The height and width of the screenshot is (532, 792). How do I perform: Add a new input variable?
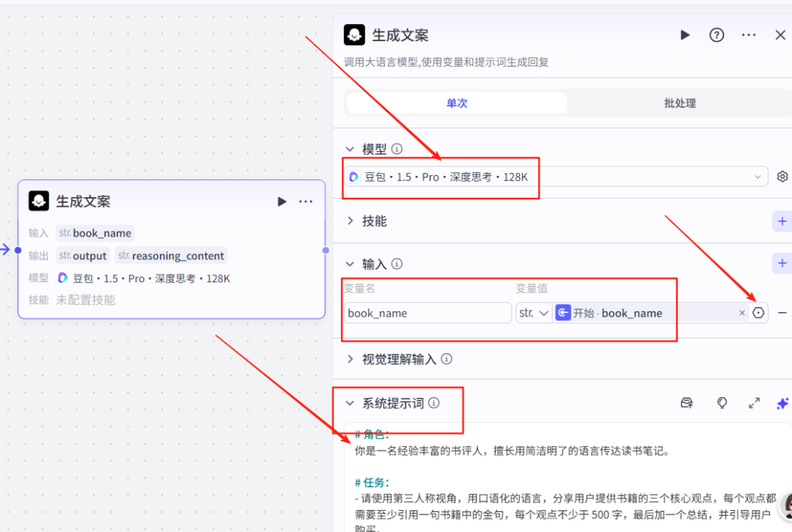click(782, 263)
